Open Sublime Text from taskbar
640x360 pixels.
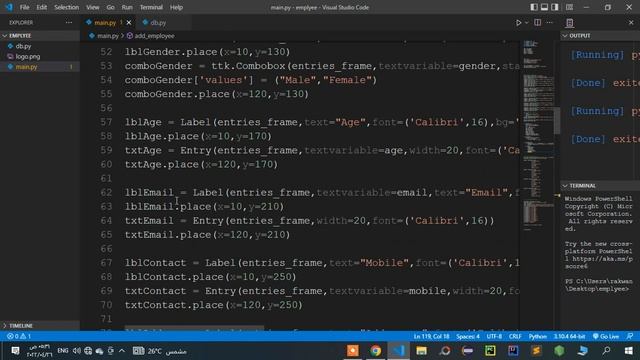(x=536, y=351)
